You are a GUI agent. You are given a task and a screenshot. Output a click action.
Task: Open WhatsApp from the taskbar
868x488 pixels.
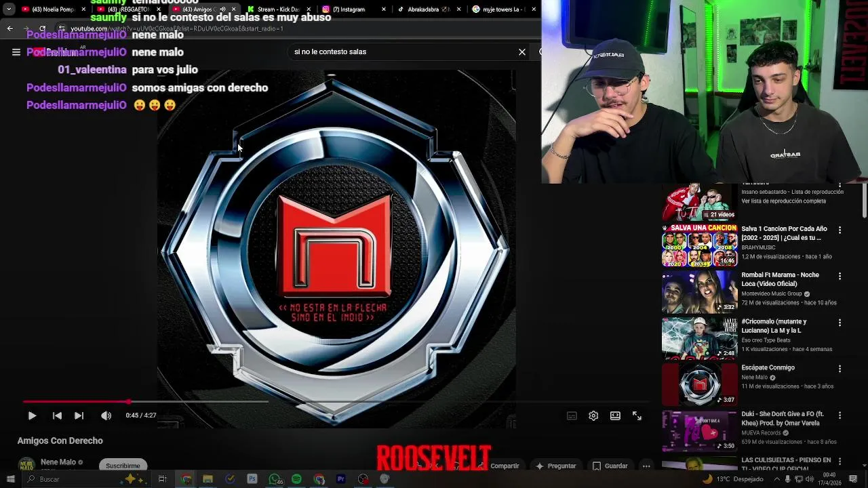coord(275,479)
